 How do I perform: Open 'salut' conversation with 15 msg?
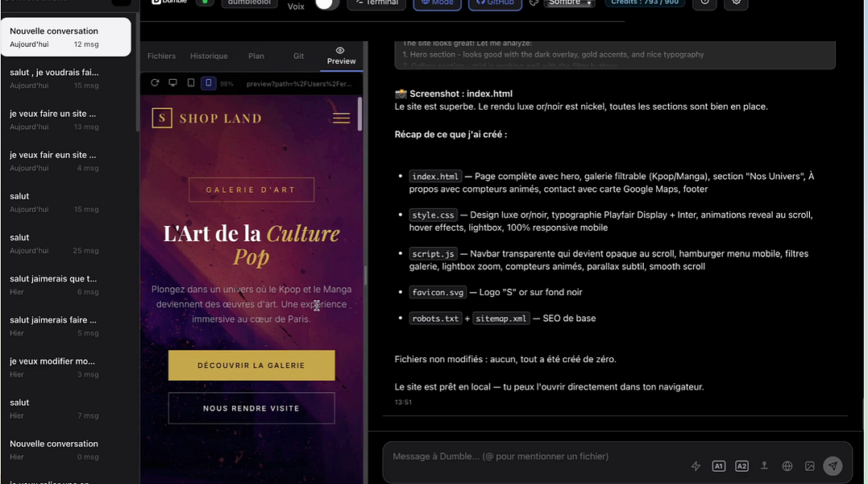pyautogui.click(x=66, y=202)
